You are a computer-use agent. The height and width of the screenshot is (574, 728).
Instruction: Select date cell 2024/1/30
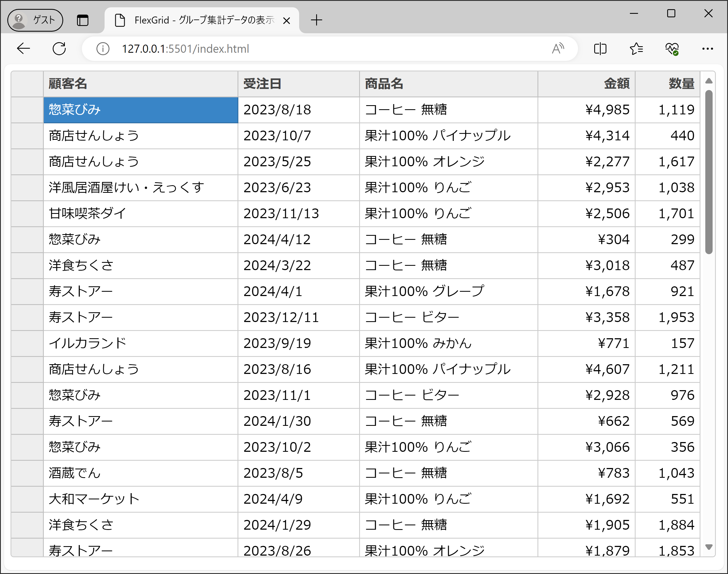tap(299, 422)
